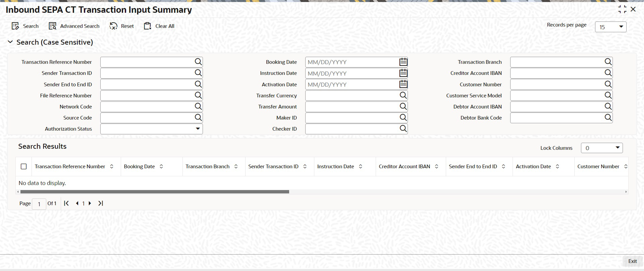The width and height of the screenshot is (644, 271).
Task: Close the summary window
Action: pyautogui.click(x=633, y=9)
